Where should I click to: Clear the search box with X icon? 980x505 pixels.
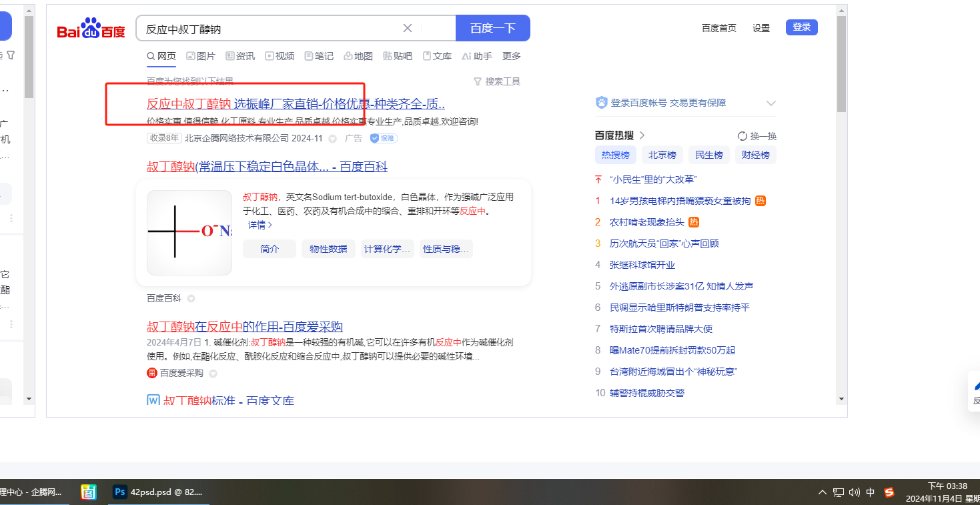[x=408, y=28]
